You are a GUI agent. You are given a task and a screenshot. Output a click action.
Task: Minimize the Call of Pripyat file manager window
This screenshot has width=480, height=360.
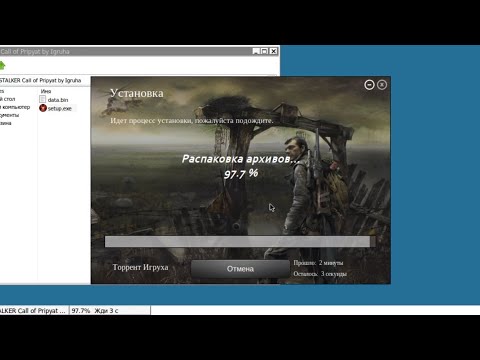256,51
